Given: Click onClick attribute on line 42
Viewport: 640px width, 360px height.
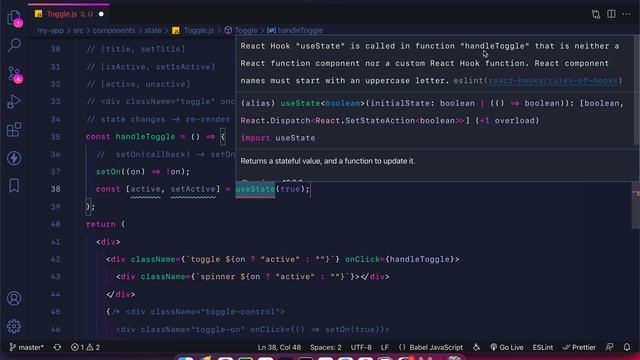Looking at the screenshot, I should (362, 259).
